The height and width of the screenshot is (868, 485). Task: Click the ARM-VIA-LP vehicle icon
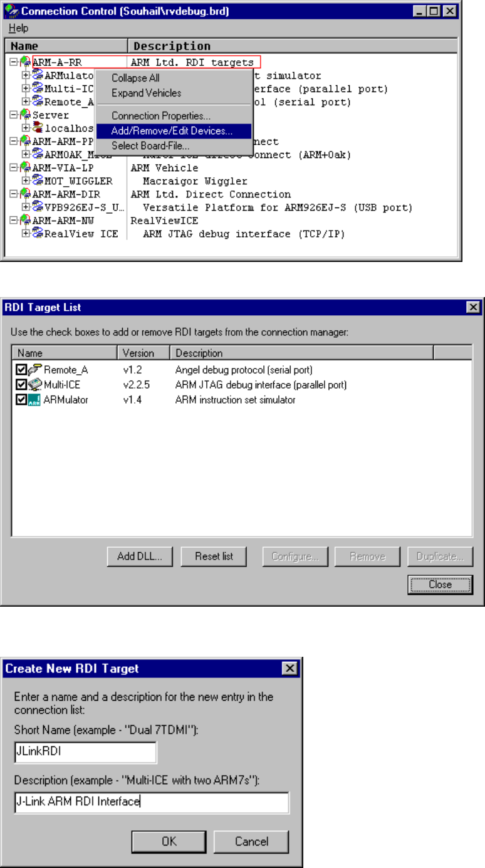click(x=25, y=168)
